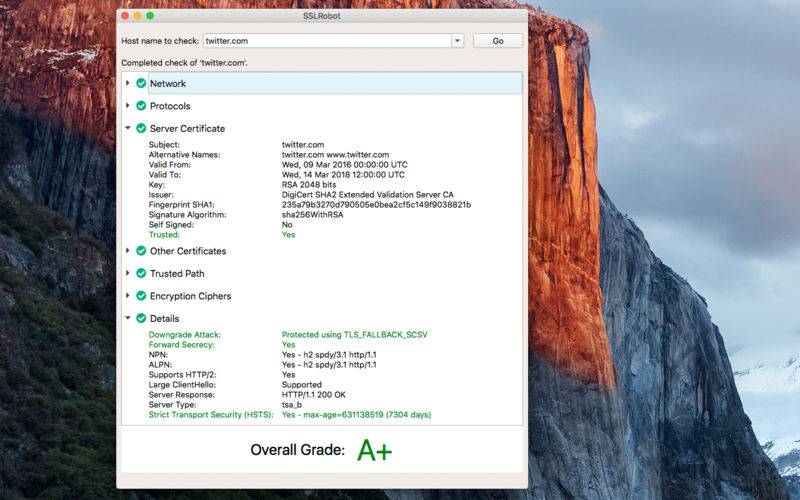Select the Server Certificate heading
Viewport: 800px width, 500px height.
[187, 128]
